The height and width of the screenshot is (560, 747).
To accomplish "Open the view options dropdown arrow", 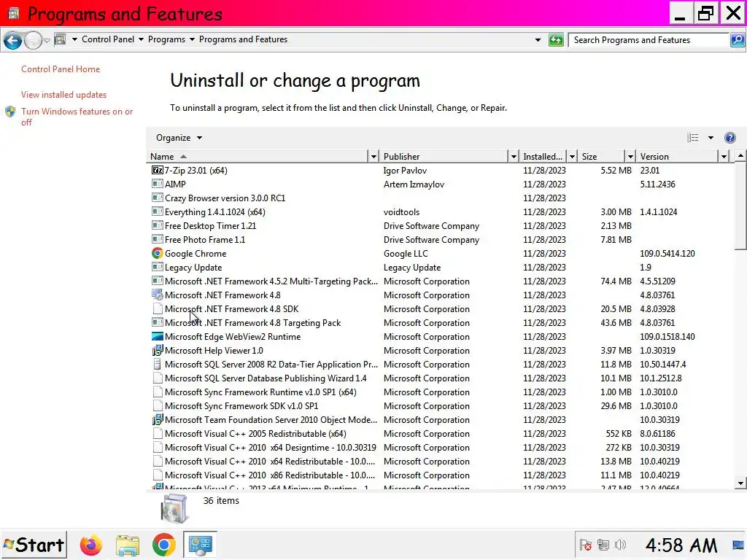I will pyautogui.click(x=711, y=138).
